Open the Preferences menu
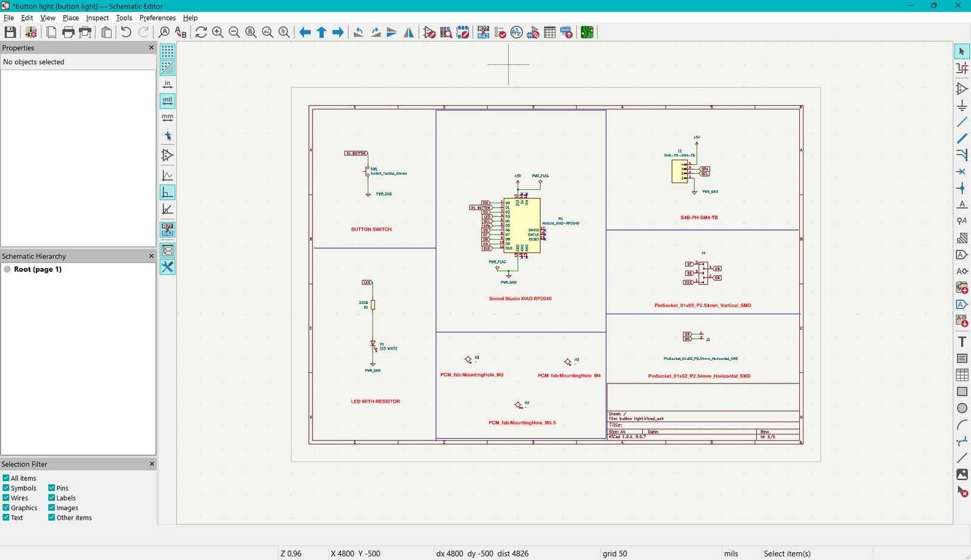Image resolution: width=971 pixels, height=560 pixels. (x=157, y=18)
